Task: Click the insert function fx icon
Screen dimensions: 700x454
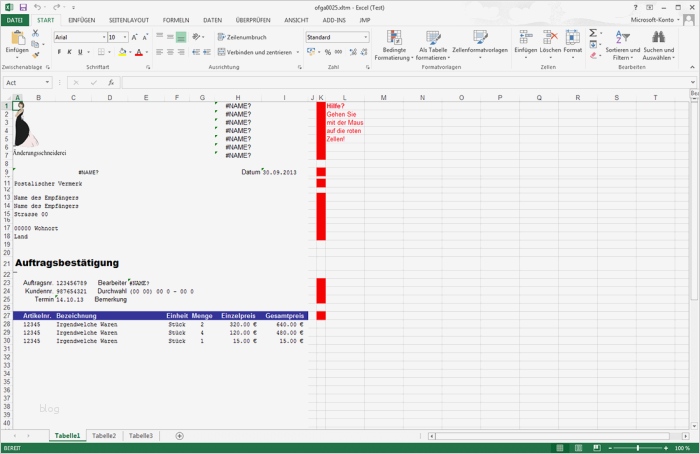Action: [111, 83]
